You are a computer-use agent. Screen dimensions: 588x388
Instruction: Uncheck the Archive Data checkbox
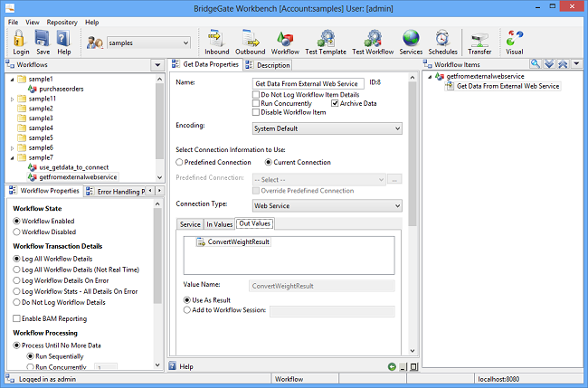(x=336, y=104)
